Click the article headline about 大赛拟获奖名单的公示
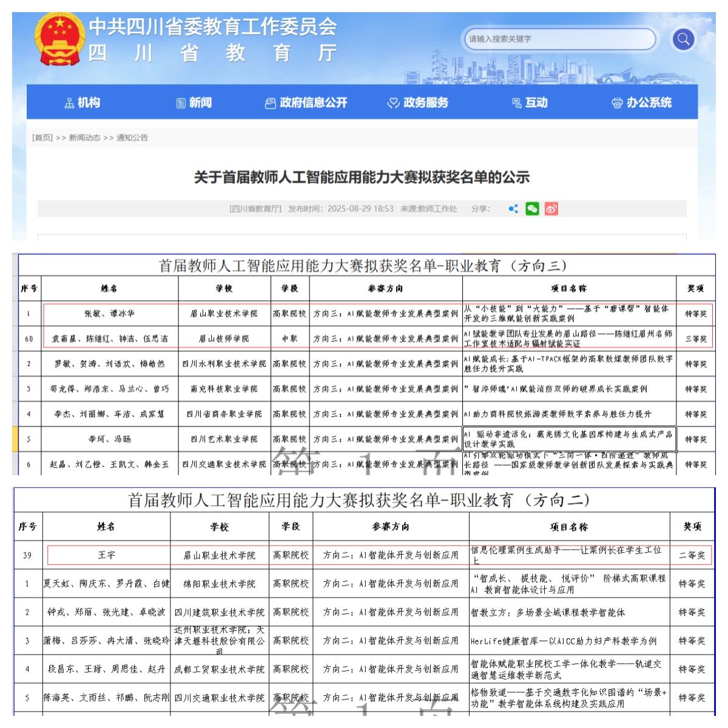 tap(362, 177)
